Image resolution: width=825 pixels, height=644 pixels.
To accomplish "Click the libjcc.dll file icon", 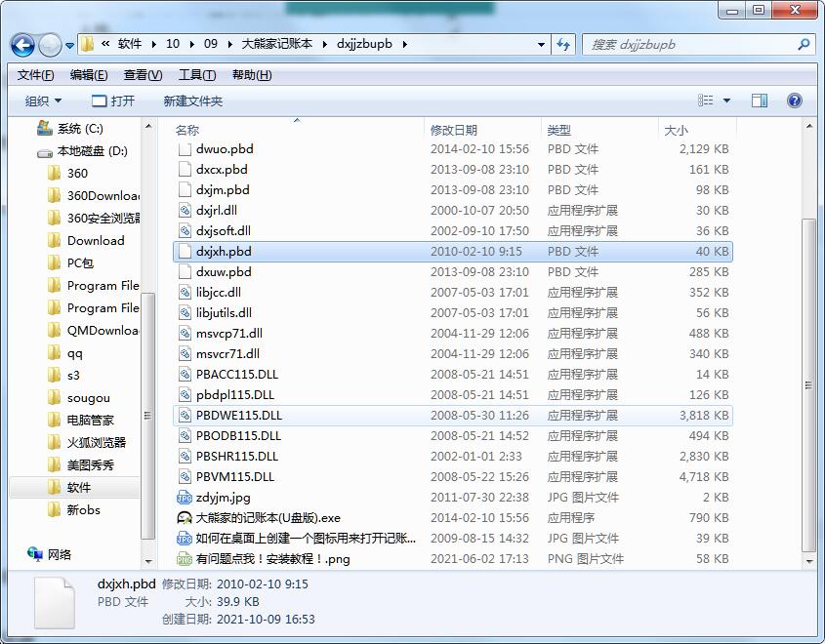I will coord(185,293).
